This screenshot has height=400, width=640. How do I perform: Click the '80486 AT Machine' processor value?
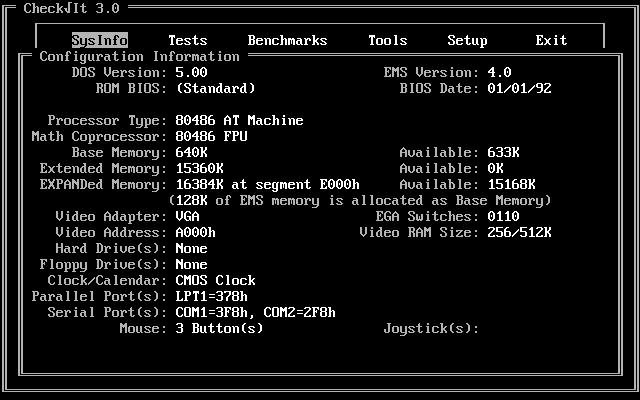coord(239,120)
